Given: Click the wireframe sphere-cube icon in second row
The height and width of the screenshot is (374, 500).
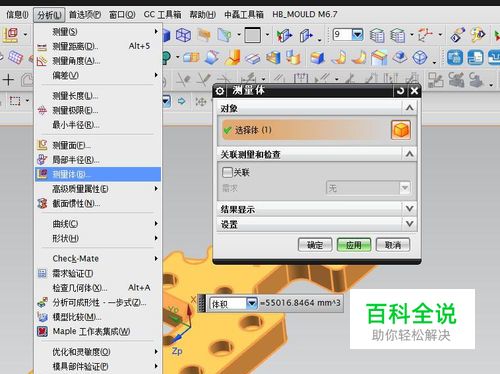Looking at the screenshot, I should point(420,58).
